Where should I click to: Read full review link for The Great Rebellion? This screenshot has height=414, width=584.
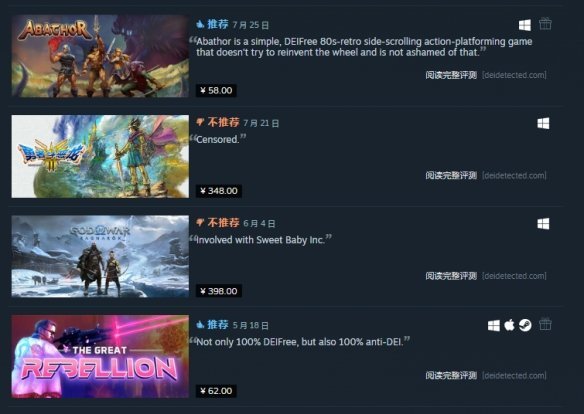451,375
